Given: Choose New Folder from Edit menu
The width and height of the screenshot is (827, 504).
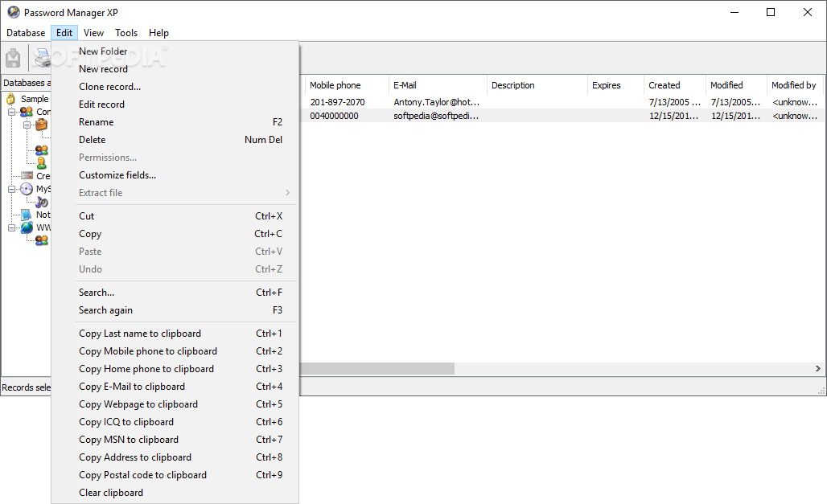Looking at the screenshot, I should tap(175, 51).
